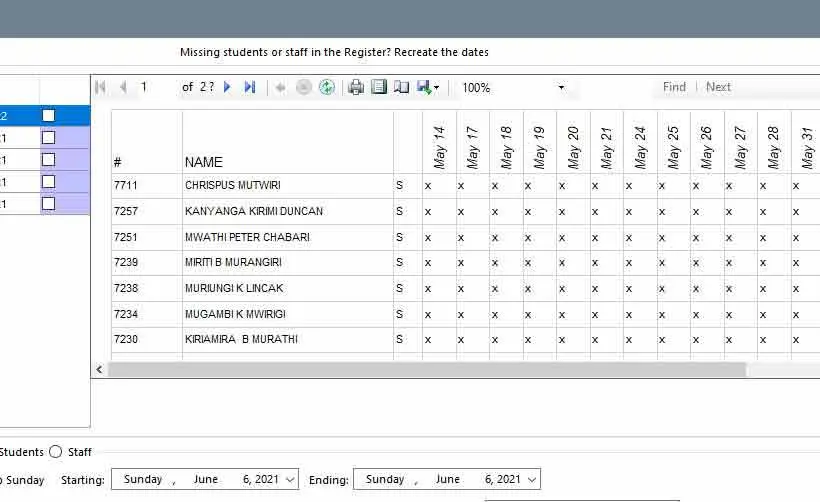Click admission number 7711

(126, 185)
